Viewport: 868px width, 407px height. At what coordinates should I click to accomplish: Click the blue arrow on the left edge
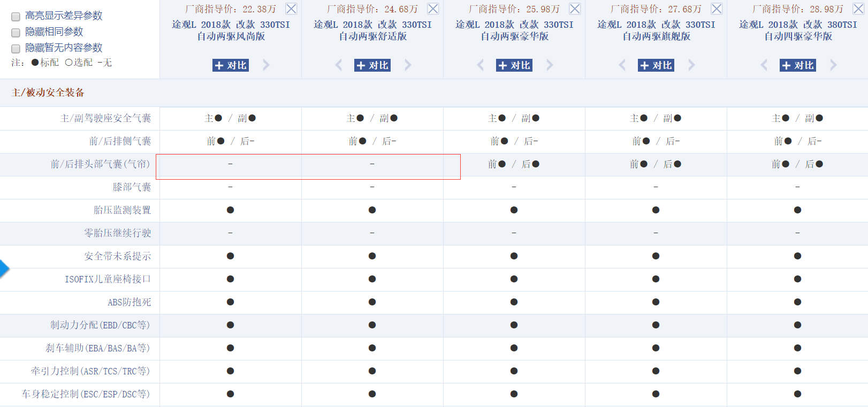point(4,268)
